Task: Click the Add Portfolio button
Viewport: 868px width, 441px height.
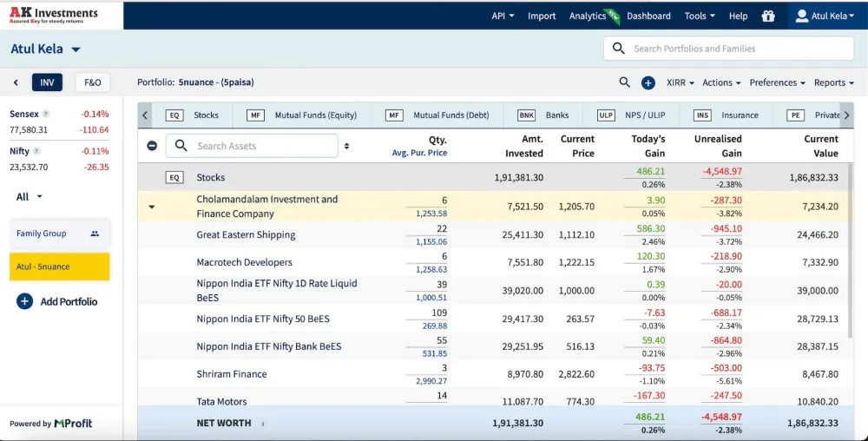Action: click(x=57, y=301)
